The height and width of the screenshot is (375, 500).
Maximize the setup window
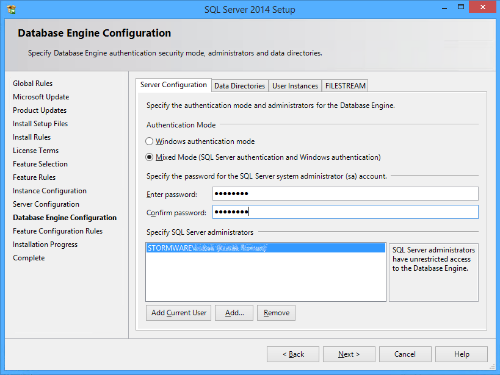(x=461, y=7)
